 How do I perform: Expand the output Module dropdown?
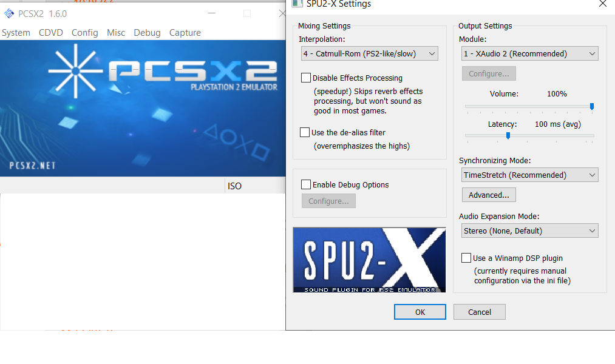click(530, 53)
